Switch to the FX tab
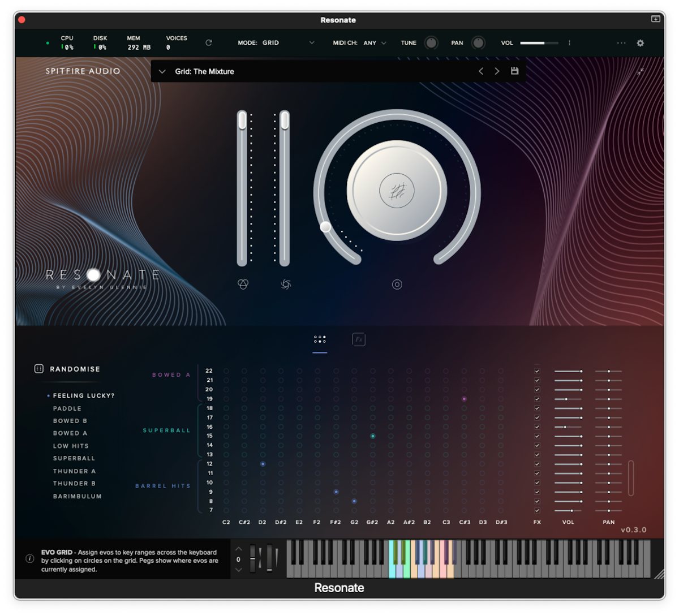Image resolution: width=679 pixels, height=616 pixels. (359, 339)
